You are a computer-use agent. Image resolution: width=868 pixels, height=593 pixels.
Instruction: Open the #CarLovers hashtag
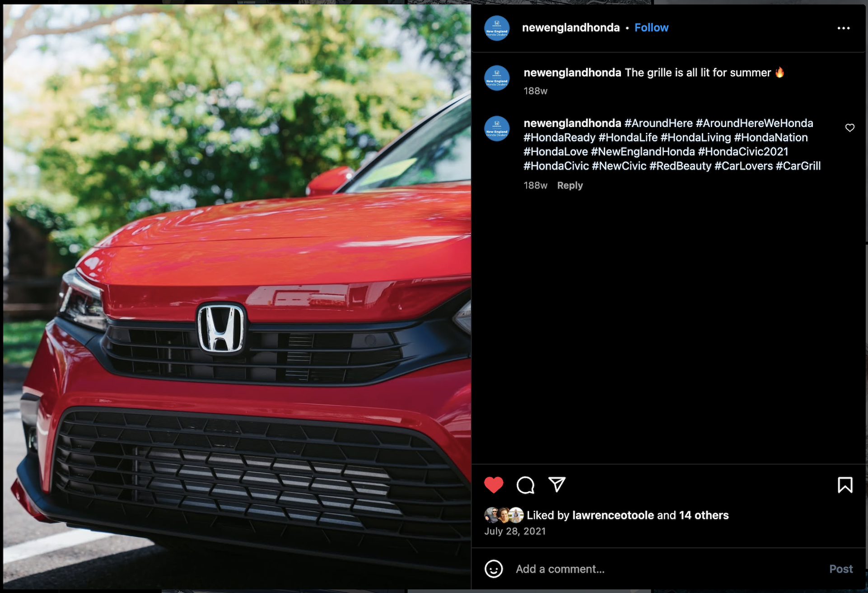point(743,166)
